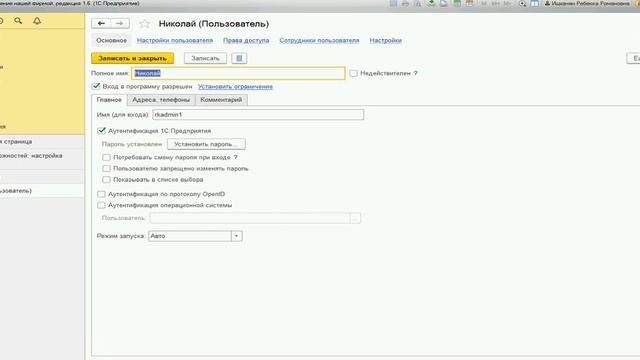Viewport: 640px width, 360px height.
Task: Enable Пользователю запрещено изменять пароль
Action: (107, 168)
